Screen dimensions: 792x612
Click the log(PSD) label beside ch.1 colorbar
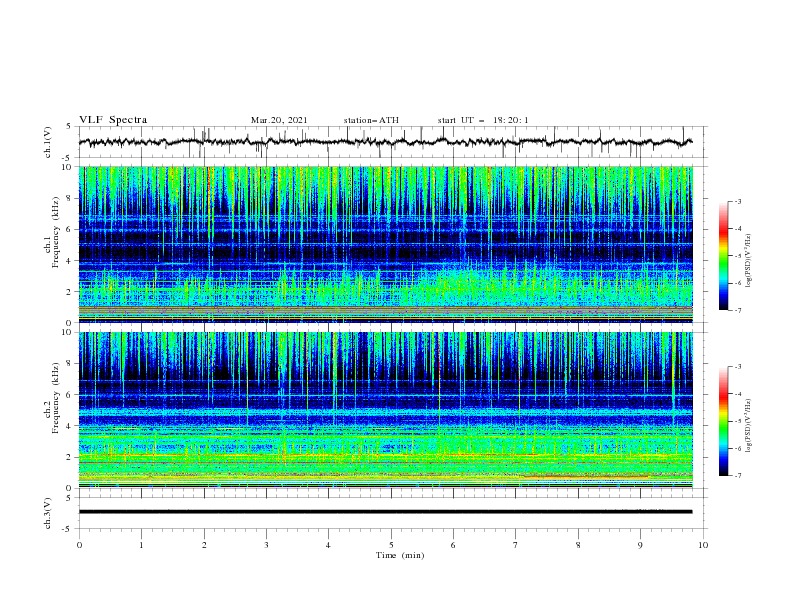[x=749, y=261]
